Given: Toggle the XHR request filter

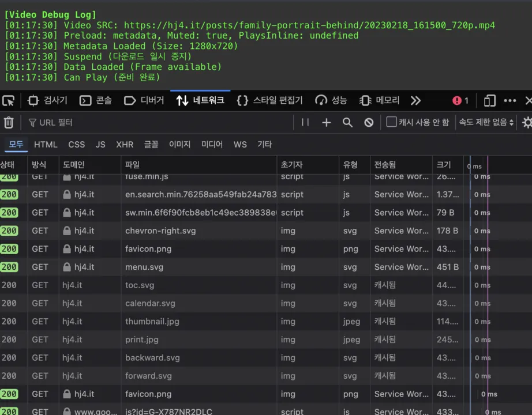Looking at the screenshot, I should pos(125,145).
